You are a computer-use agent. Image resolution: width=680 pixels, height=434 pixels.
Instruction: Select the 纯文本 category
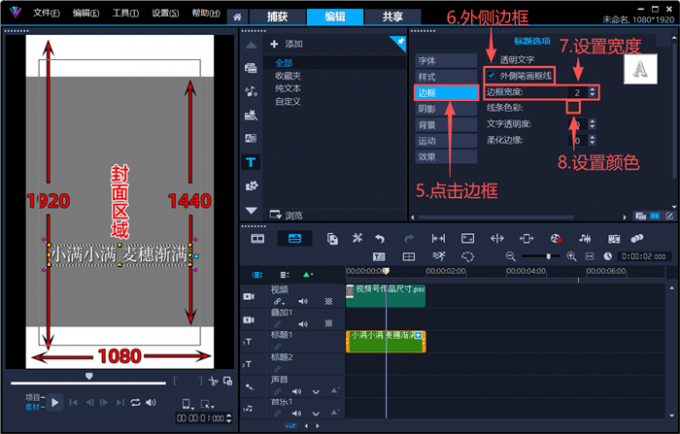coord(288,88)
